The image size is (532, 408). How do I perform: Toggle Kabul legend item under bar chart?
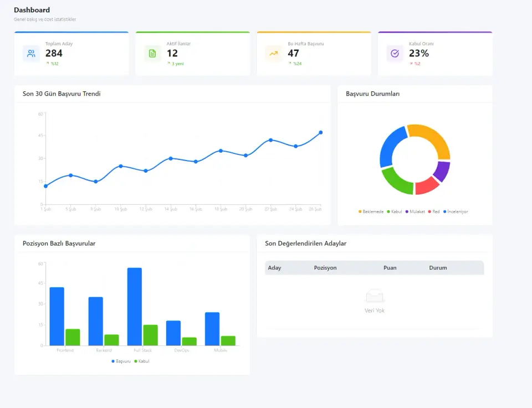click(142, 361)
